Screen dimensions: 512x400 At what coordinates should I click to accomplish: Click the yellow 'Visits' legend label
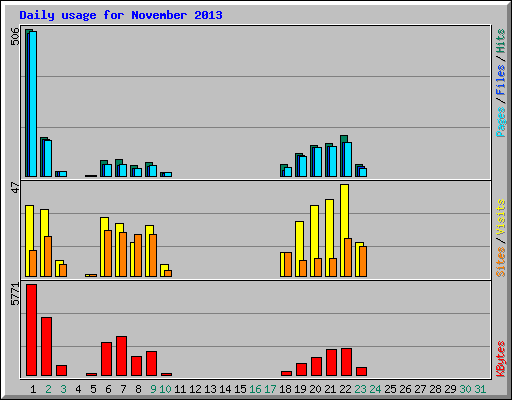point(500,217)
